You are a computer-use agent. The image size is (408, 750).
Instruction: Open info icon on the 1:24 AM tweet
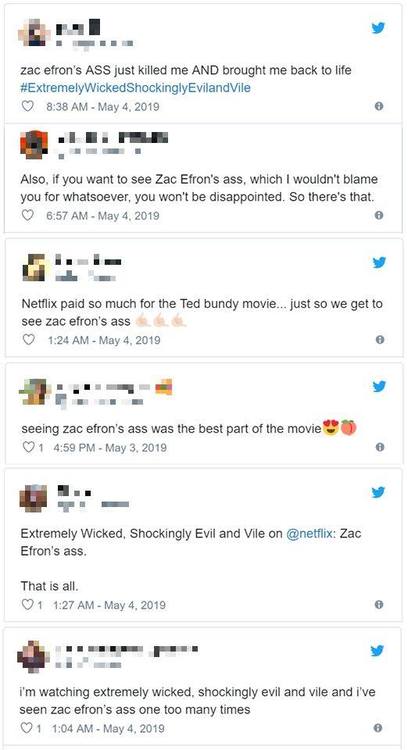point(379,340)
